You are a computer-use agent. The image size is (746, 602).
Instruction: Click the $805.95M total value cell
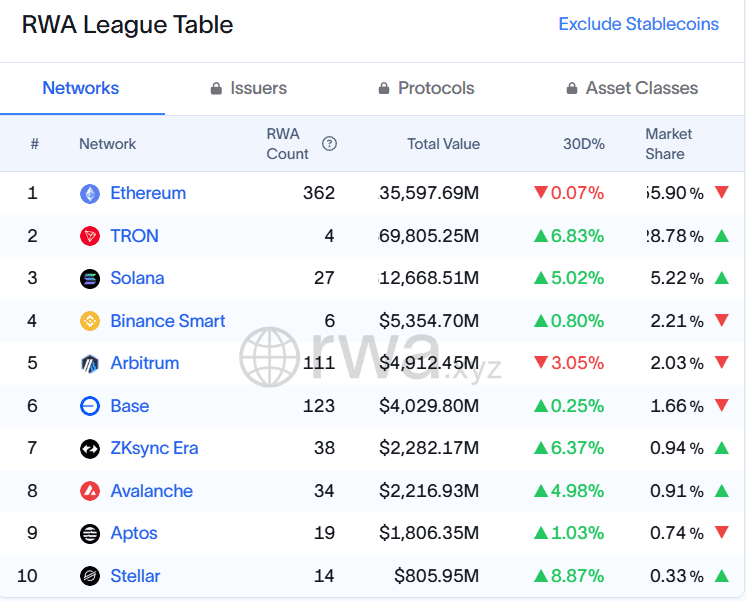click(437, 576)
